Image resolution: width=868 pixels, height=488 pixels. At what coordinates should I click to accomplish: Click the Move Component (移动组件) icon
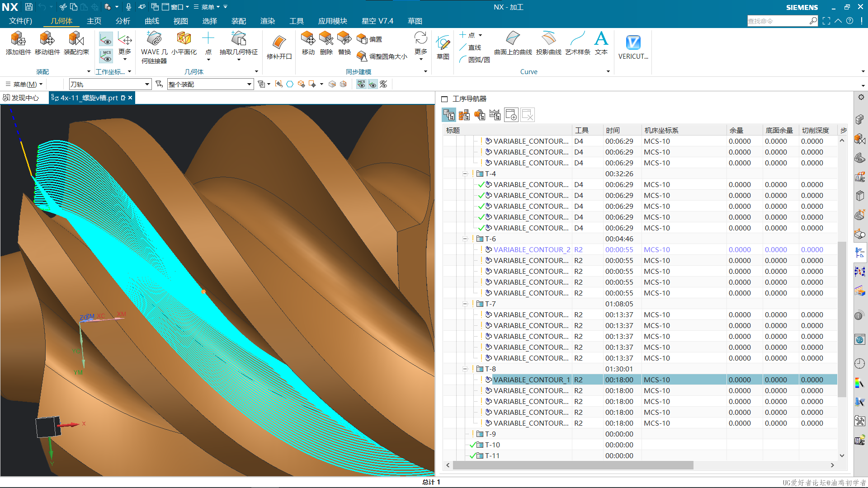tap(47, 39)
